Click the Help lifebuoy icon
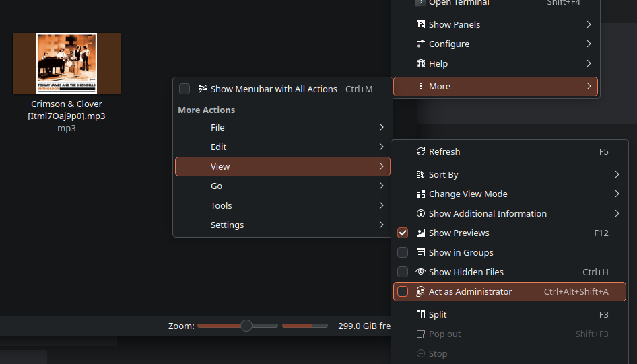This screenshot has height=364, width=637. click(x=420, y=63)
